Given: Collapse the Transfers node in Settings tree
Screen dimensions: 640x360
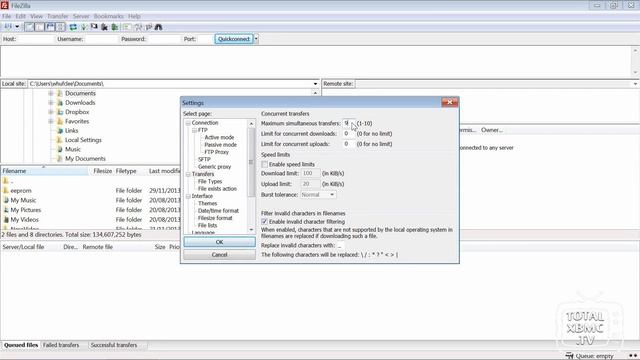Looking at the screenshot, I should (188, 174).
